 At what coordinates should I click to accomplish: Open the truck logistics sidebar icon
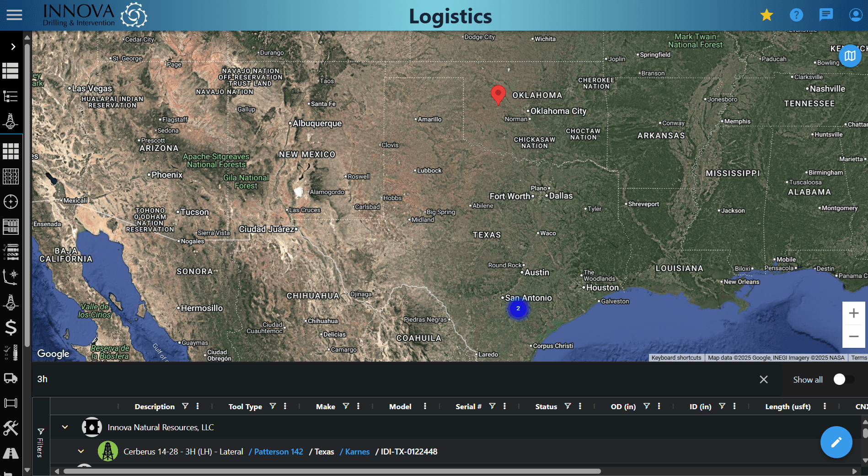11,378
